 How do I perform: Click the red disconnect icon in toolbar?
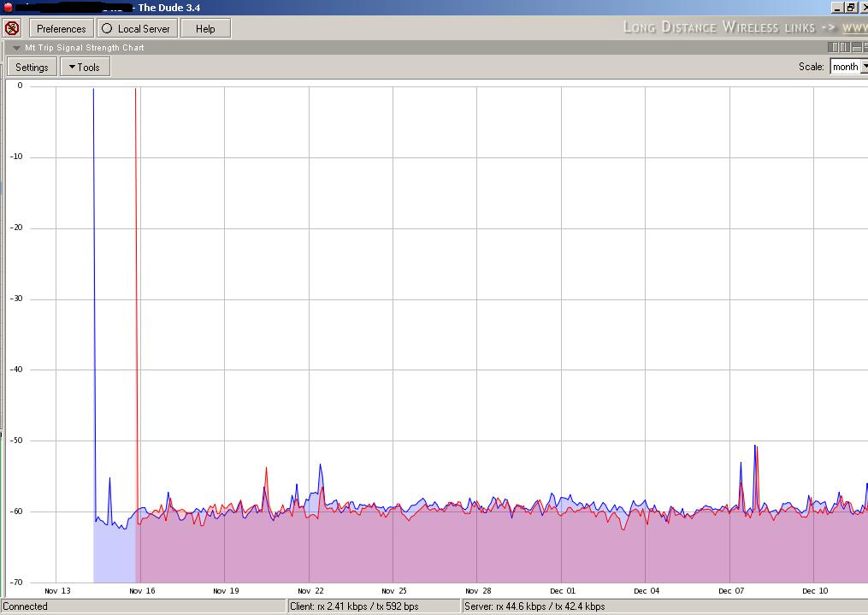coord(12,28)
